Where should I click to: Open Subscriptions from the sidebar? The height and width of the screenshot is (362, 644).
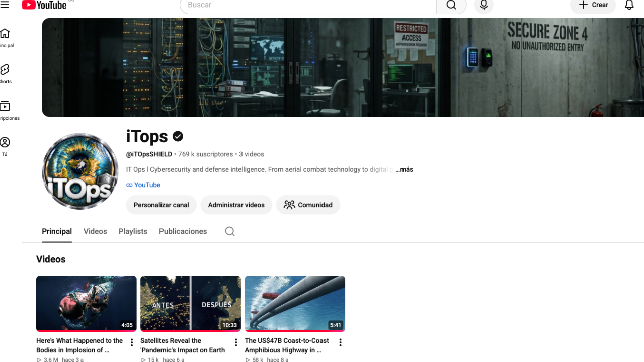(x=6, y=111)
